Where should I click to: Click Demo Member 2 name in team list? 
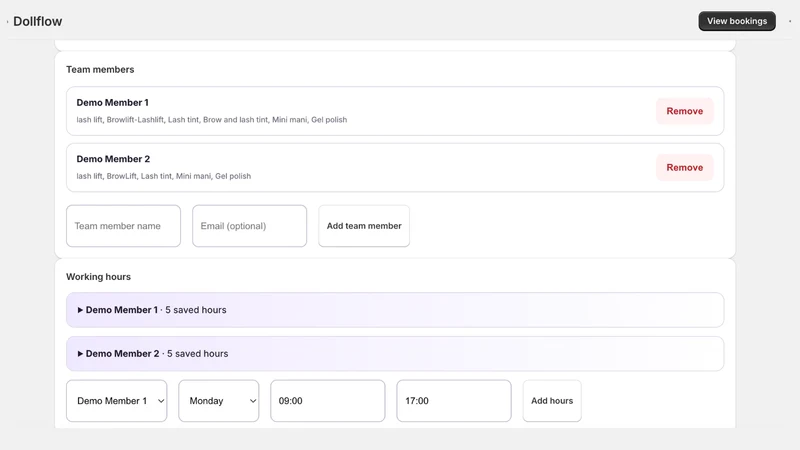point(113,159)
